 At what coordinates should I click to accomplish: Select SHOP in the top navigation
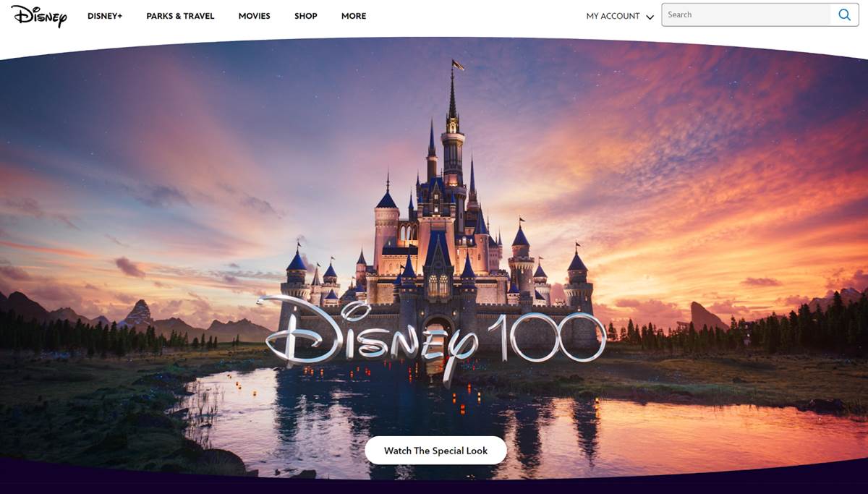click(x=305, y=16)
